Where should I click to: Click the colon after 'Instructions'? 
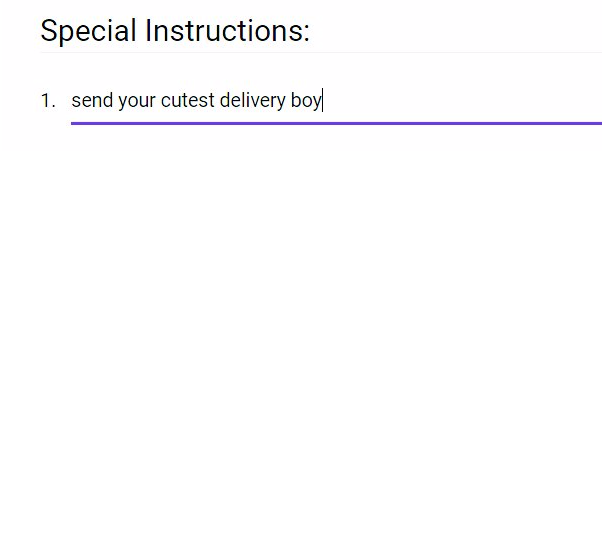[306, 33]
